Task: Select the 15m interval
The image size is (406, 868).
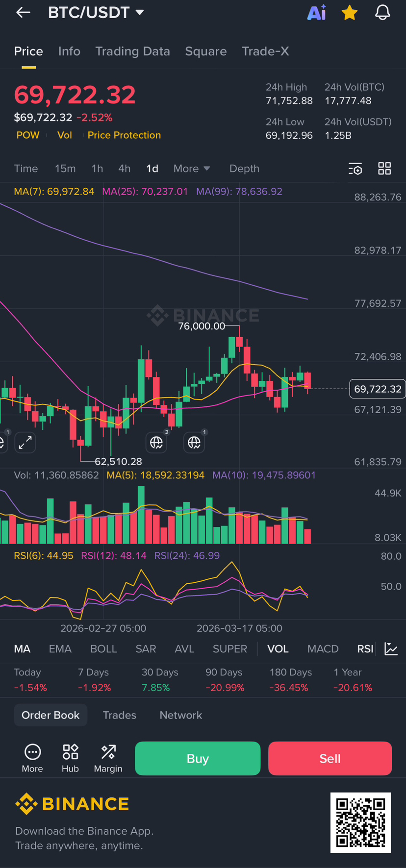Action: click(65, 169)
